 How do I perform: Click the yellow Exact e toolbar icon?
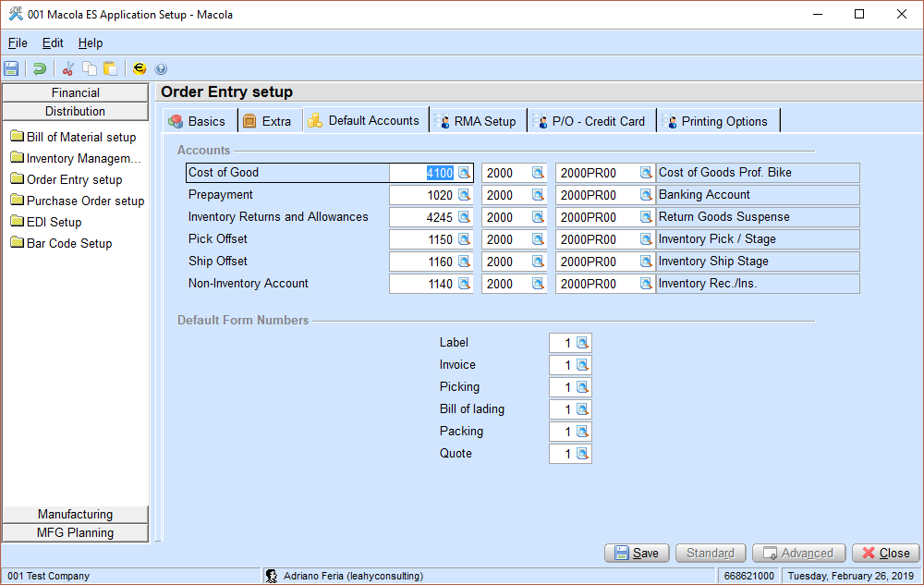pos(140,68)
